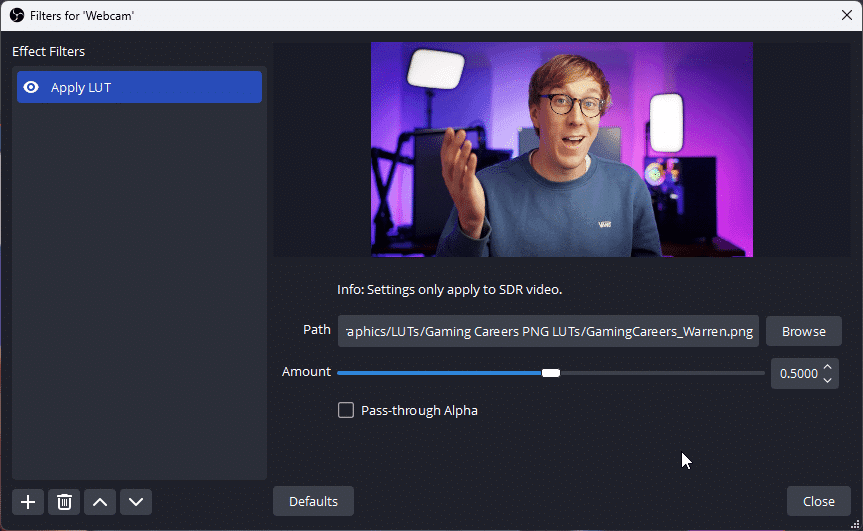Decrease Amount using spinner down arrow
The width and height of the screenshot is (863, 531).
click(x=827, y=380)
